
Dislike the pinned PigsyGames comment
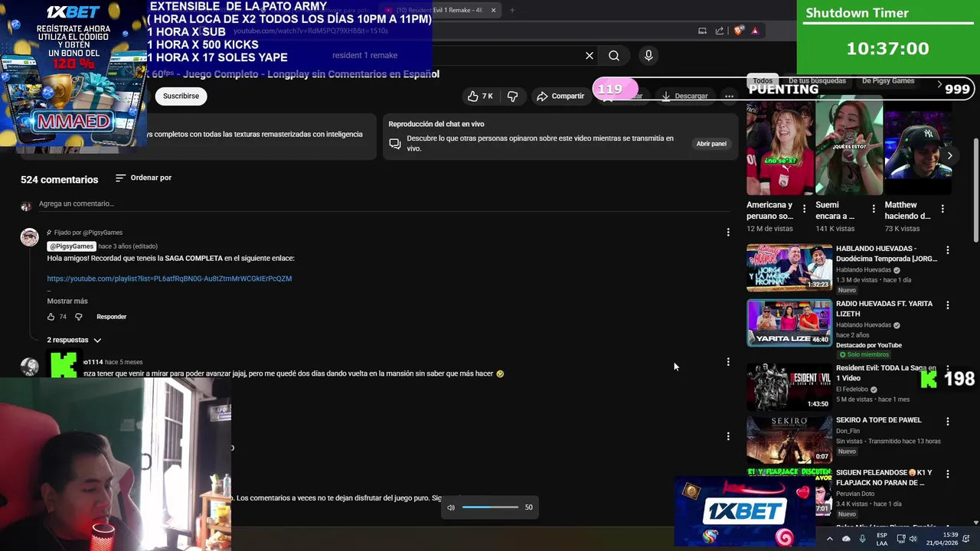tap(78, 317)
